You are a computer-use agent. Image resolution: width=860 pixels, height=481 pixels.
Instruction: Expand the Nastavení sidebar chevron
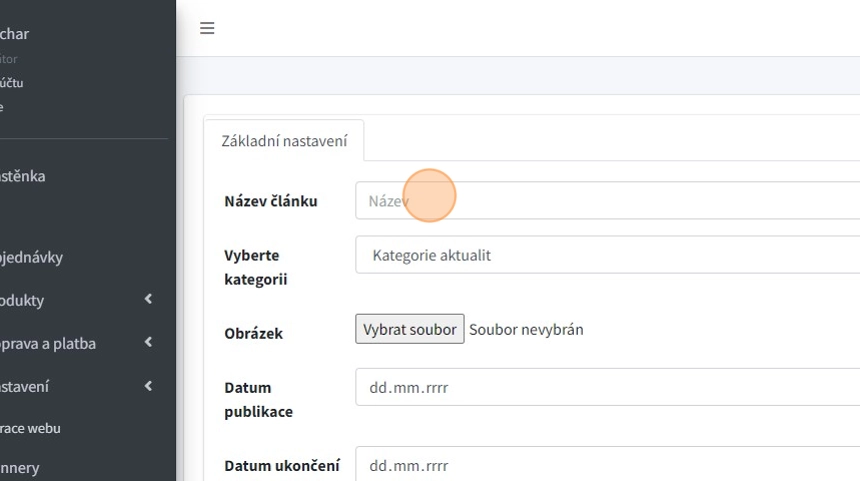(148, 385)
